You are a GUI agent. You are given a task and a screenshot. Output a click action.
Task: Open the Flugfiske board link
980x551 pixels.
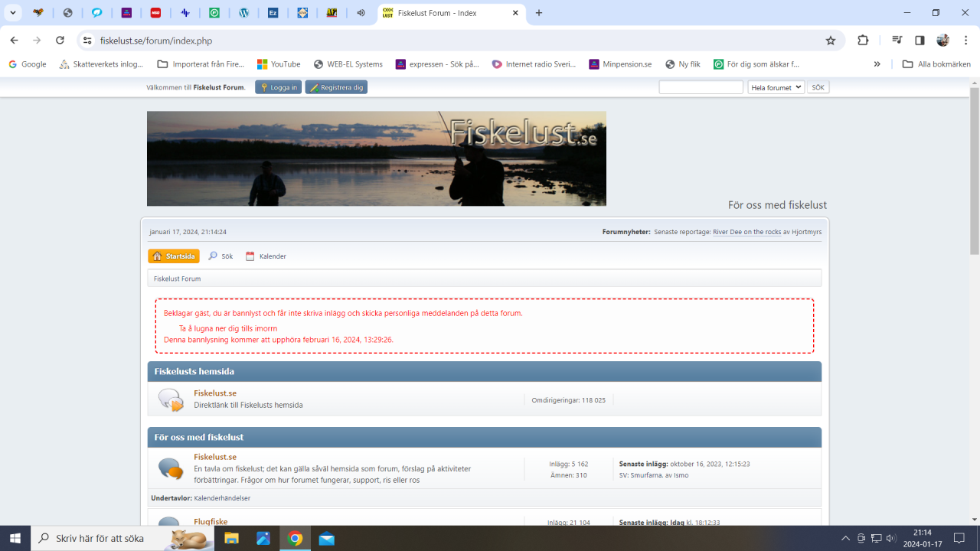211,522
